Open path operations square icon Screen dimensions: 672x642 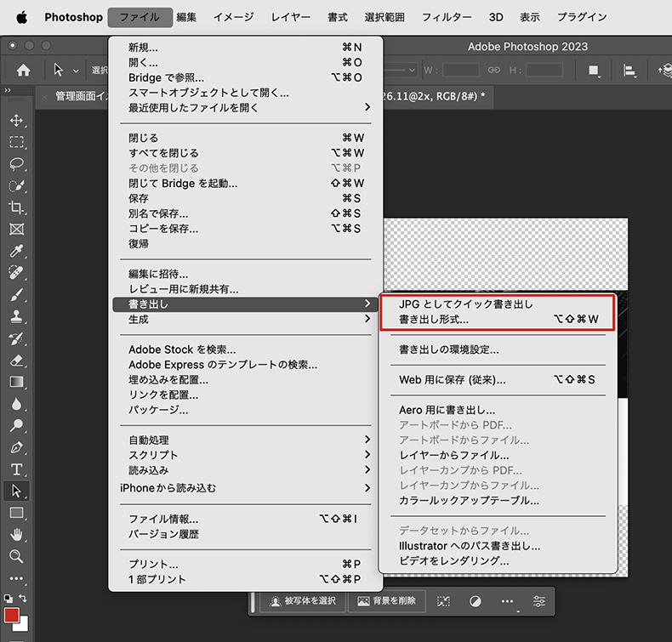pyautogui.click(x=594, y=71)
